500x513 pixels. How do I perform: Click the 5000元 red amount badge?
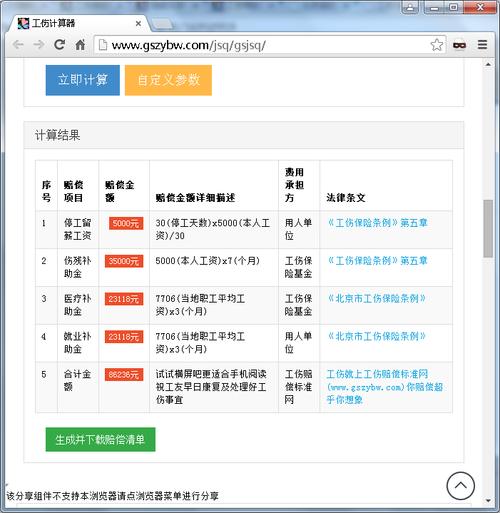click(x=126, y=223)
